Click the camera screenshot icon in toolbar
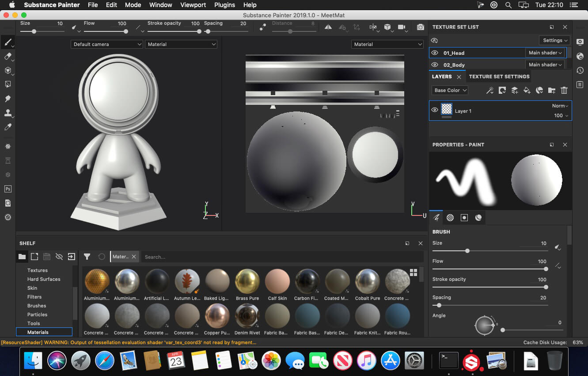 point(421,27)
